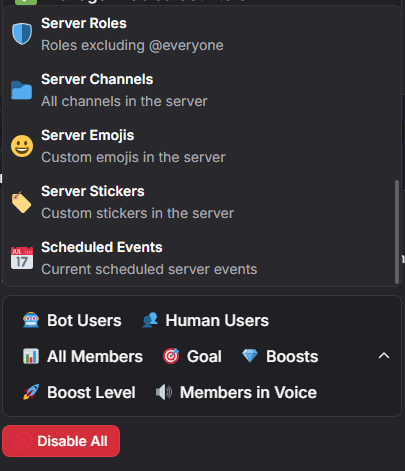
Task: Click the speaker icon beside Members in Voice
Action: click(164, 392)
